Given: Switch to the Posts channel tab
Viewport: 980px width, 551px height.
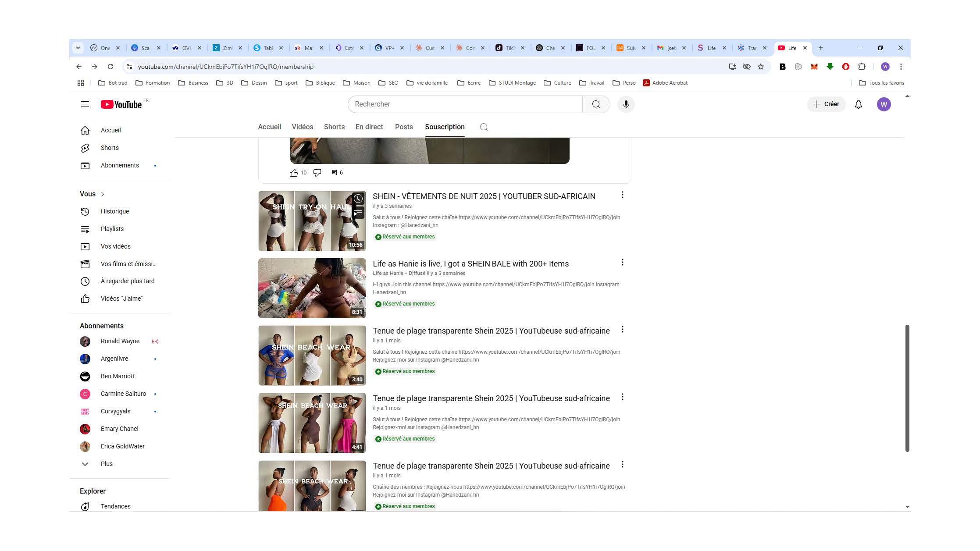Looking at the screenshot, I should click(x=403, y=127).
